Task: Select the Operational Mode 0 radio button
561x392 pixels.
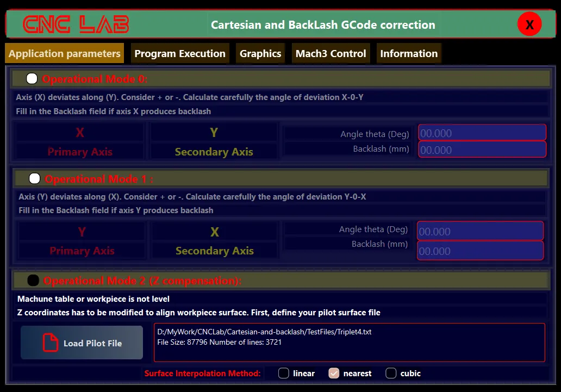Action: coord(32,79)
